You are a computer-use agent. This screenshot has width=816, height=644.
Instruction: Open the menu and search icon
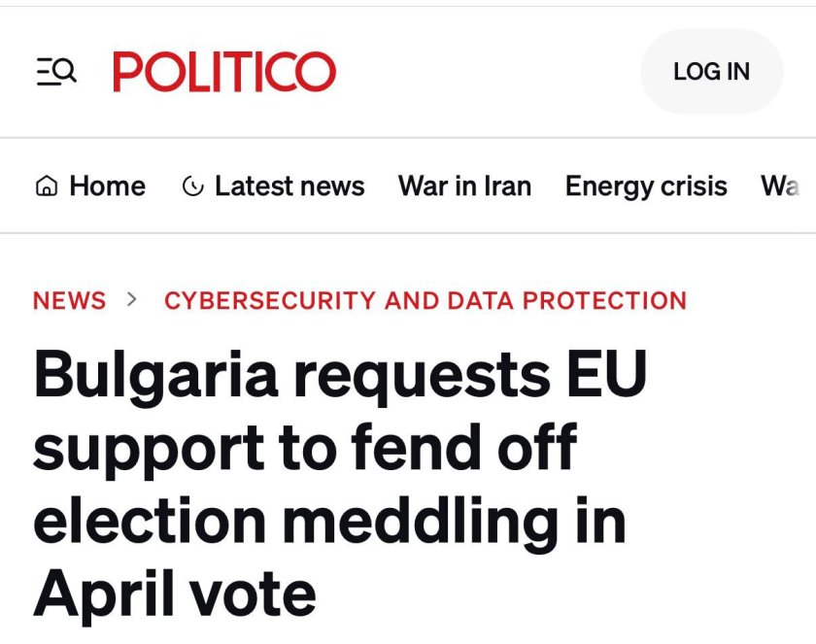[56, 72]
